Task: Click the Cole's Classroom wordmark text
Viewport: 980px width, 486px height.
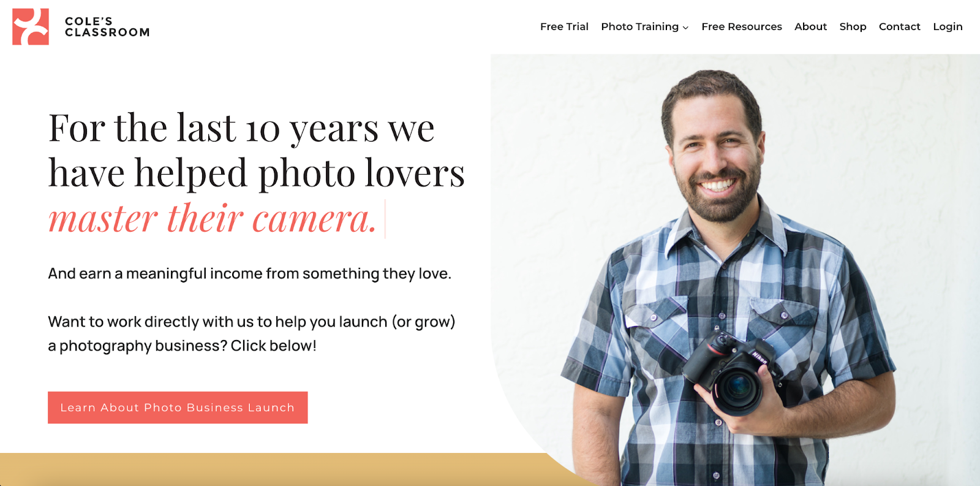Action: [x=107, y=27]
